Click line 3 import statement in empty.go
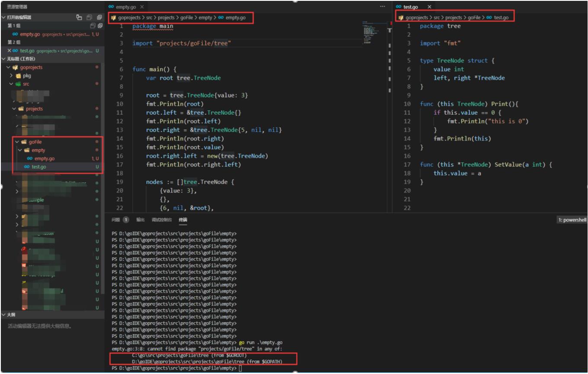 tap(182, 43)
